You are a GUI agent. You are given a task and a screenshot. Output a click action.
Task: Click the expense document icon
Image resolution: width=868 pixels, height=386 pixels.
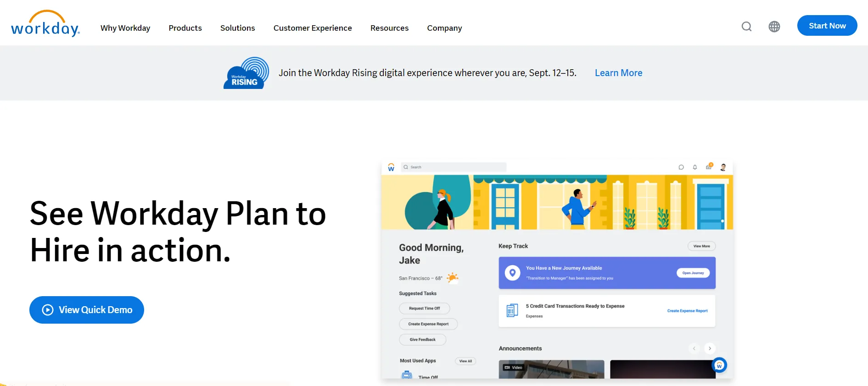pyautogui.click(x=512, y=310)
